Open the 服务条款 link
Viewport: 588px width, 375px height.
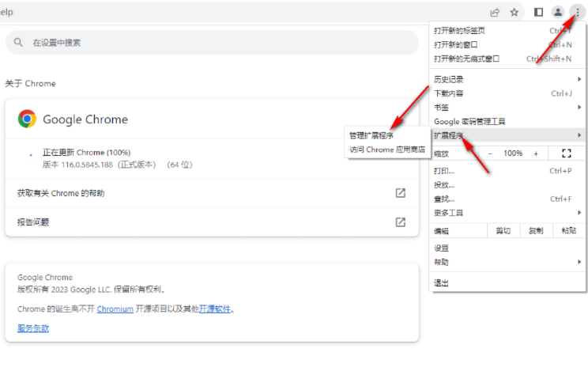tap(33, 328)
